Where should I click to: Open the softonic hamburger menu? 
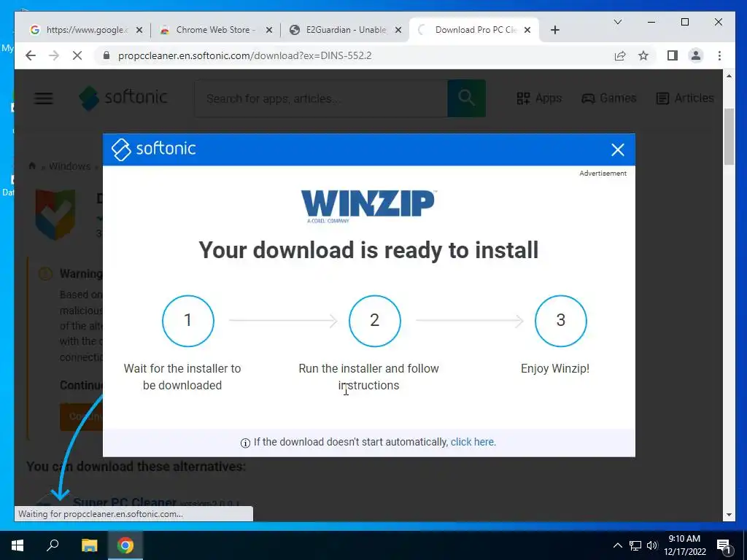(x=43, y=98)
